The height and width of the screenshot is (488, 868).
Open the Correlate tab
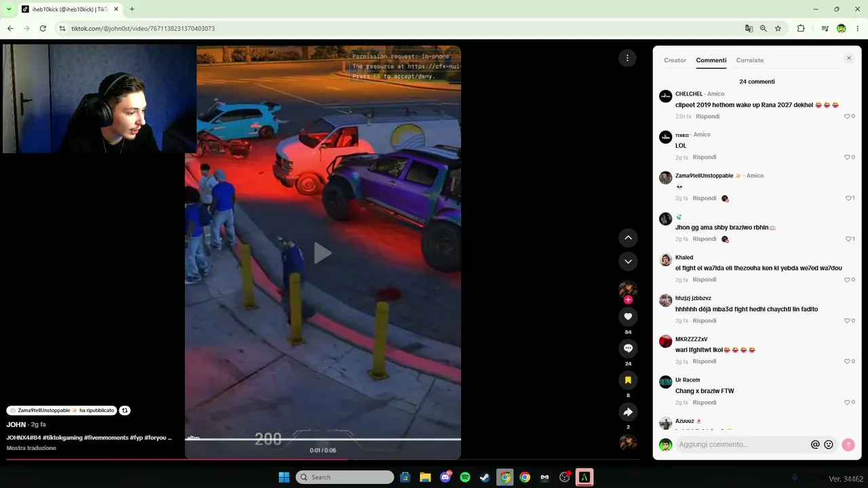pyautogui.click(x=750, y=60)
